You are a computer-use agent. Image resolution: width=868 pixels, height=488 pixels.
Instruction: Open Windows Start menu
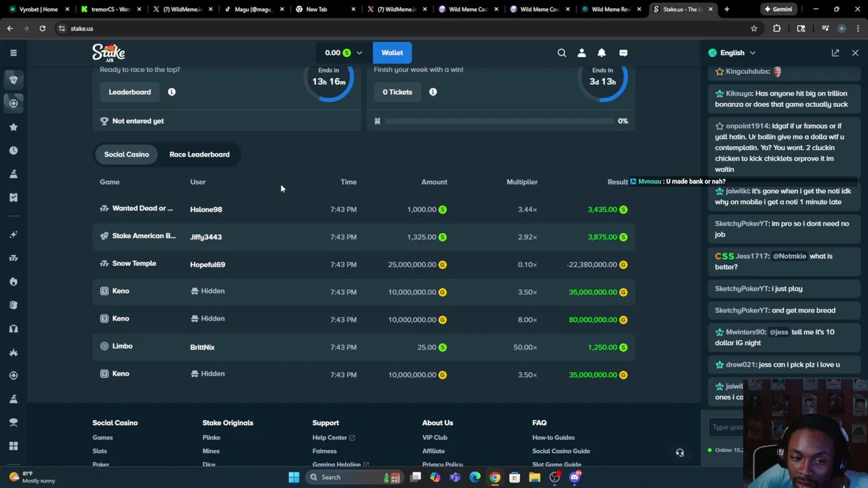coord(294,477)
